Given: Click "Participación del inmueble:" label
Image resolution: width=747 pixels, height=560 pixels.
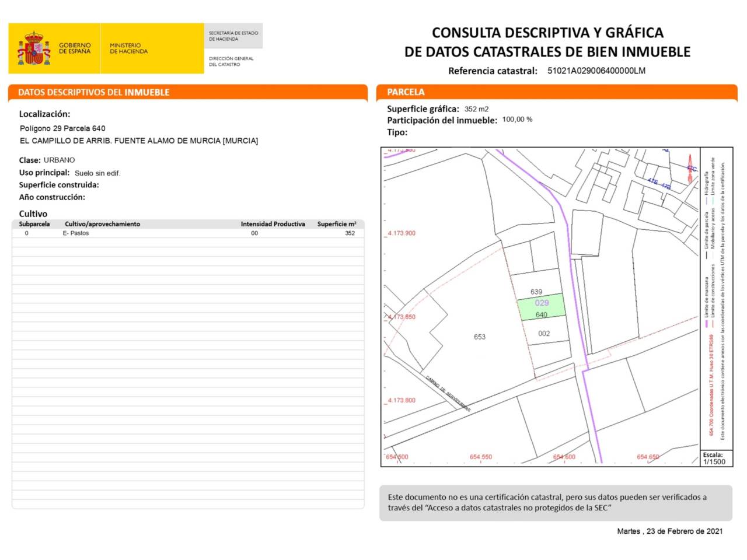Looking at the screenshot, I should pyautogui.click(x=442, y=120).
